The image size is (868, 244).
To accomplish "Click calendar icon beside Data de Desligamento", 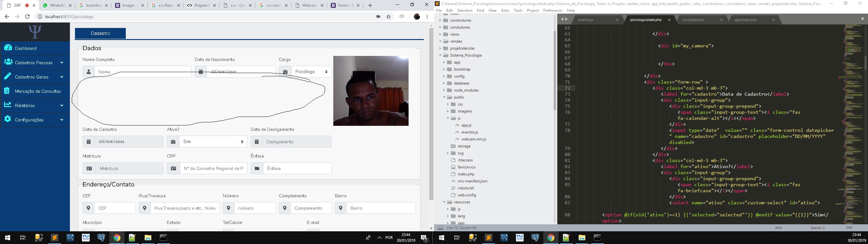I will tap(257, 142).
